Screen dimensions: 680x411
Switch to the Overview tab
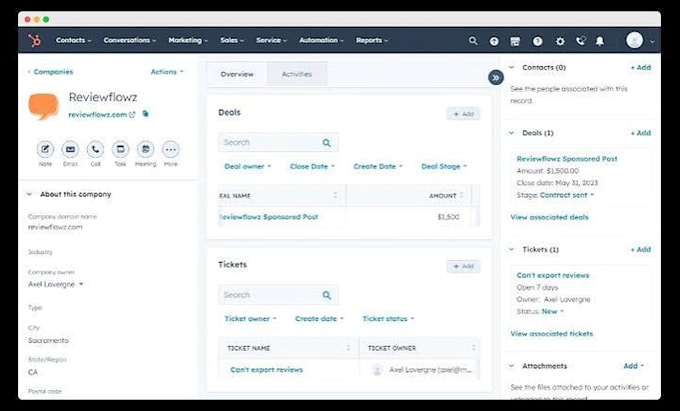click(237, 74)
